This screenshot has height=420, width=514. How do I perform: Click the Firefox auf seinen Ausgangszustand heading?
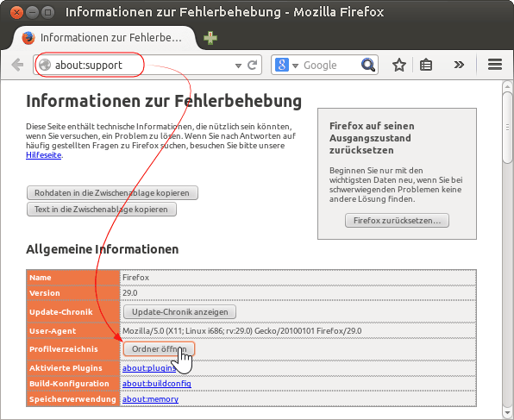[x=372, y=138]
